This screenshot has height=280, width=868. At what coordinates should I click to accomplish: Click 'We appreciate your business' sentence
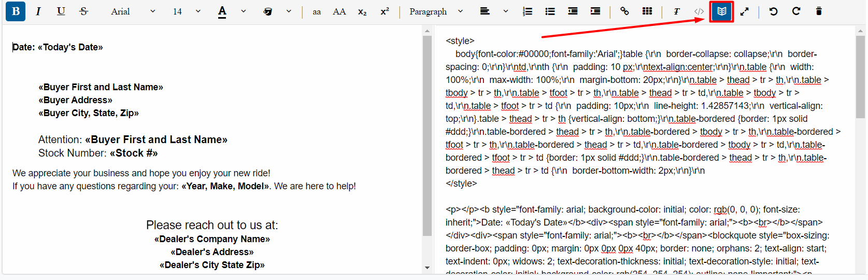(141, 173)
